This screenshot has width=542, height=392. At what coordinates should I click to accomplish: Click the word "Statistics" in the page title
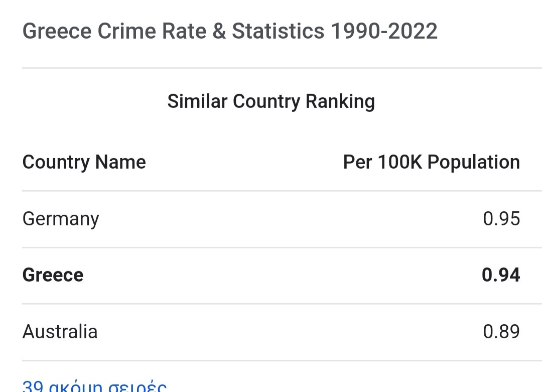click(x=278, y=31)
